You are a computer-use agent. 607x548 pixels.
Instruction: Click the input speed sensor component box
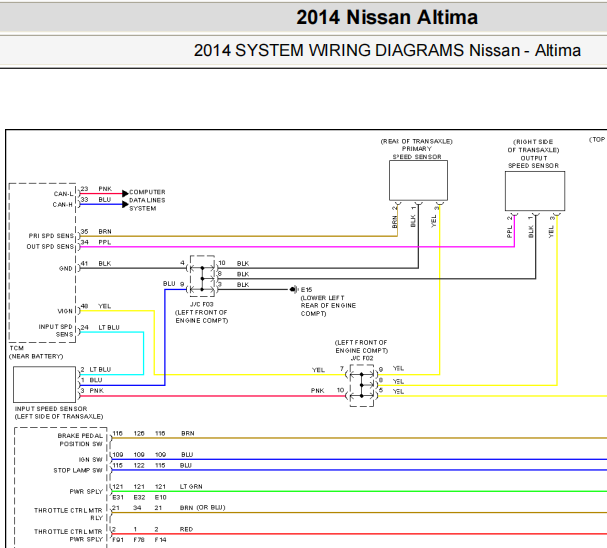point(45,385)
